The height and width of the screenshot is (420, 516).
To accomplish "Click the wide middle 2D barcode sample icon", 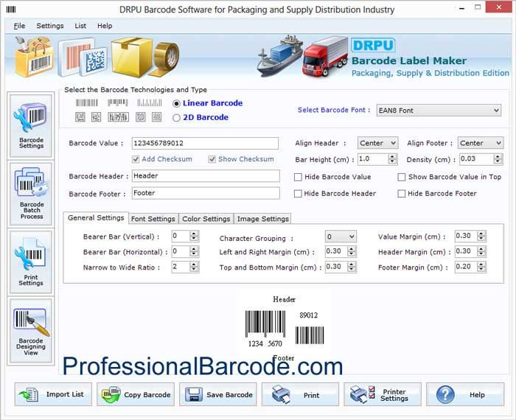I will 118,116.
